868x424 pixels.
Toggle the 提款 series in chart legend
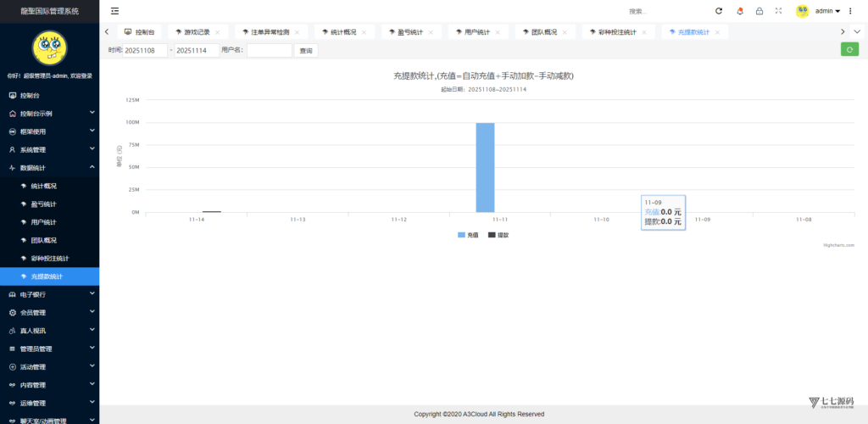tap(498, 235)
